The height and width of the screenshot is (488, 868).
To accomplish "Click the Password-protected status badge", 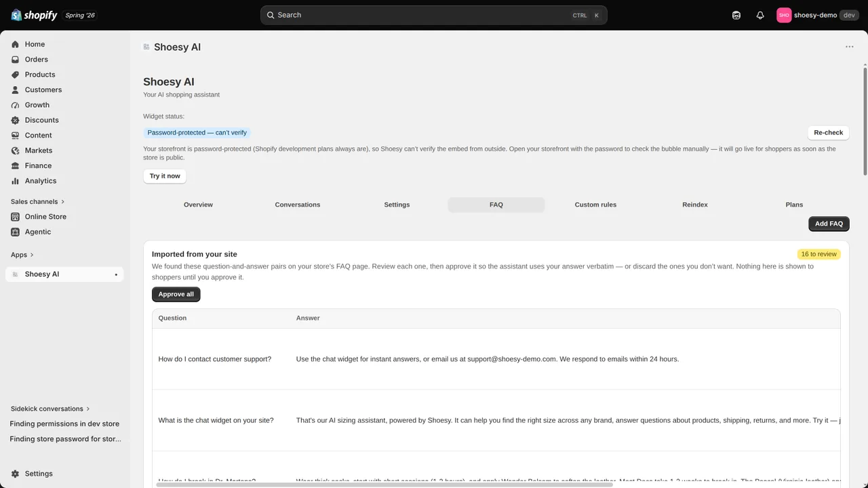I will pos(197,133).
